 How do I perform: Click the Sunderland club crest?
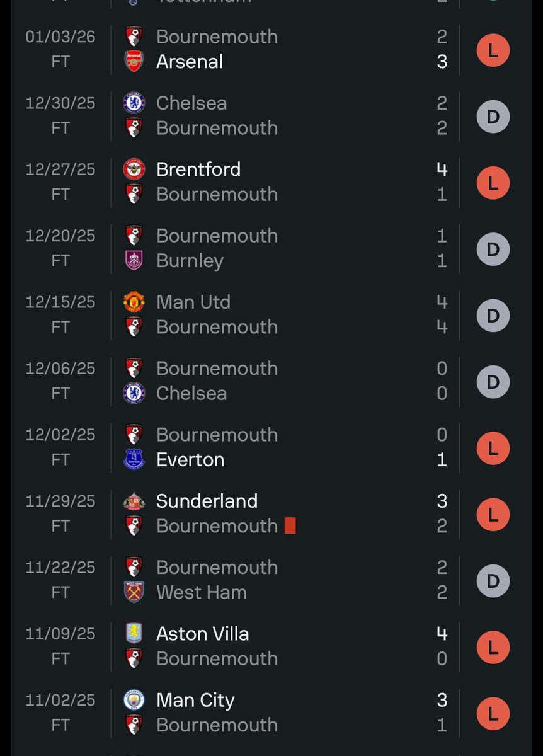tap(134, 501)
